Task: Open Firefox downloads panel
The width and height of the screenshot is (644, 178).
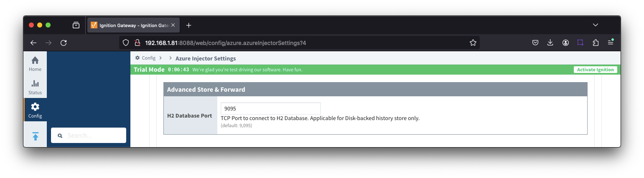Action: 550,43
